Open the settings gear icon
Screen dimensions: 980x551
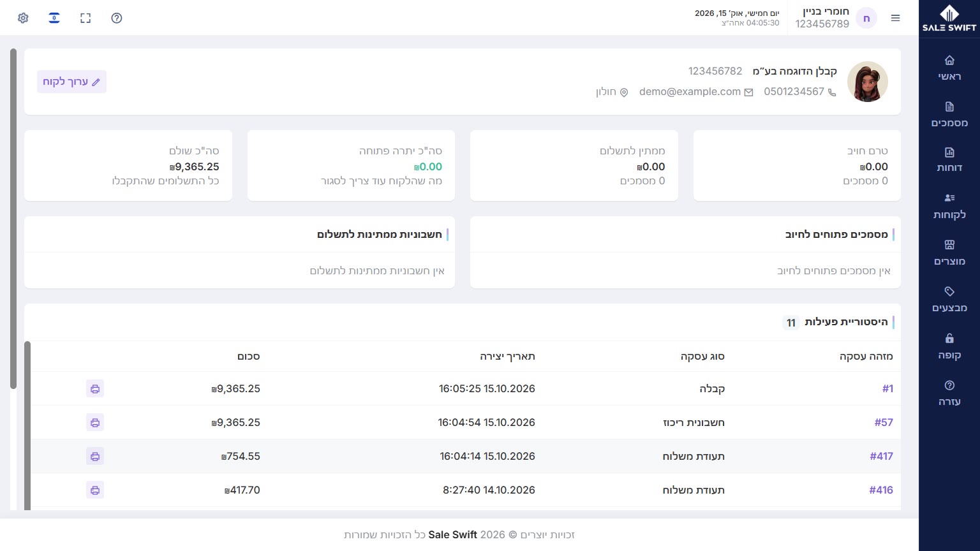coord(23,18)
